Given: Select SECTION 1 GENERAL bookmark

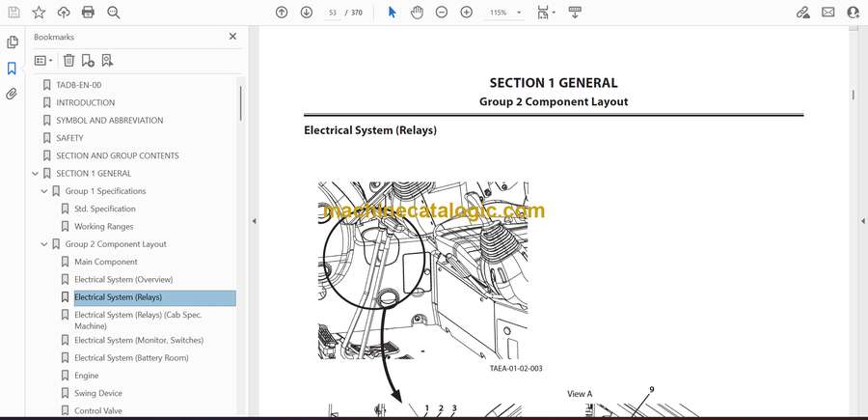Looking at the screenshot, I should [x=94, y=174].
